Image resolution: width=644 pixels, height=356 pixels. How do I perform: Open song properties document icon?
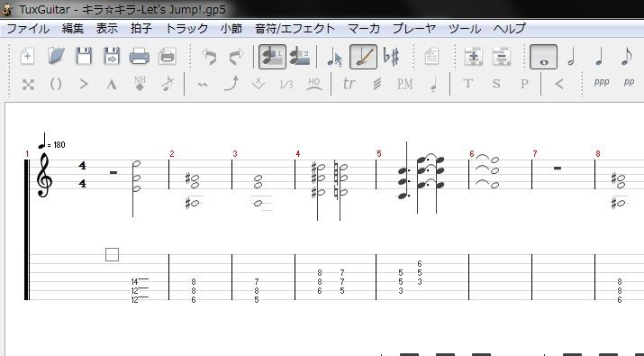coord(431,56)
